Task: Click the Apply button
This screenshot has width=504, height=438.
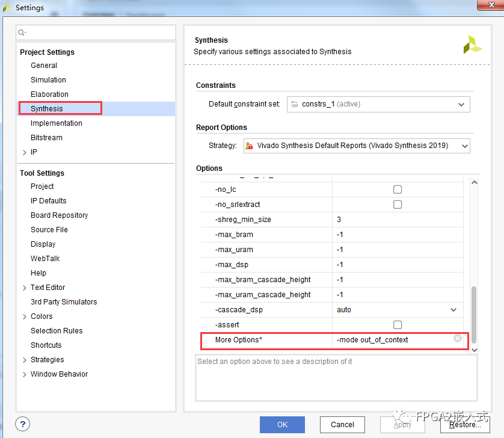Action: [402, 425]
